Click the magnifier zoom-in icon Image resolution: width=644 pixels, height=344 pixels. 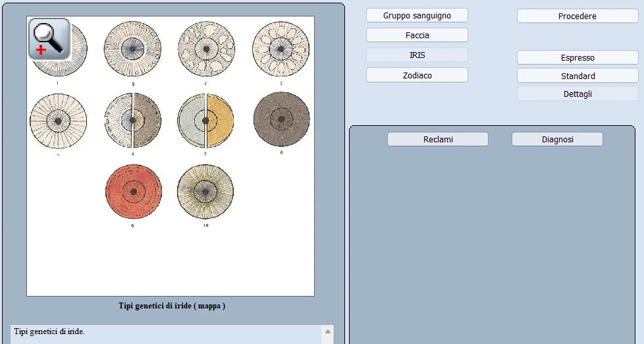49,38
